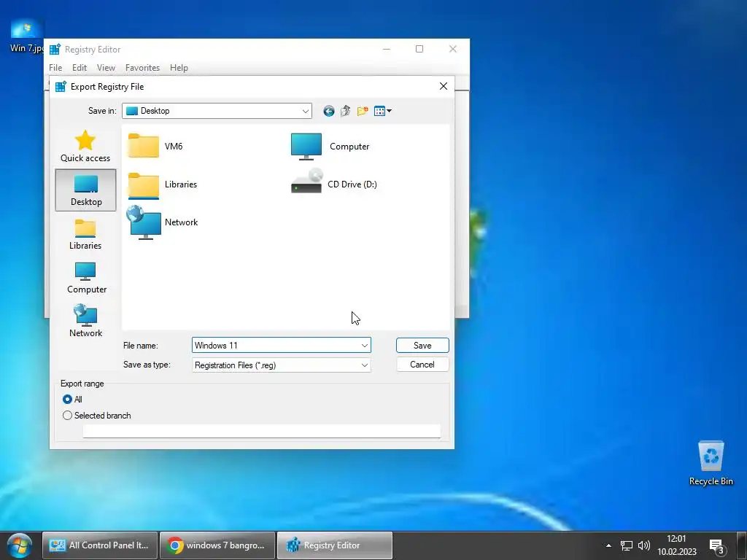Open network status tray icon
747x560 pixels.
coord(627,545)
